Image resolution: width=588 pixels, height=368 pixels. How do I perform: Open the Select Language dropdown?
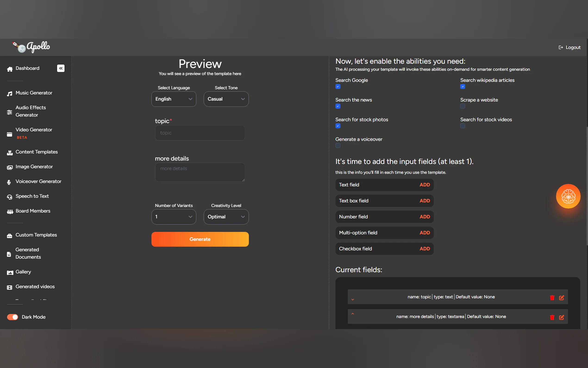(174, 99)
